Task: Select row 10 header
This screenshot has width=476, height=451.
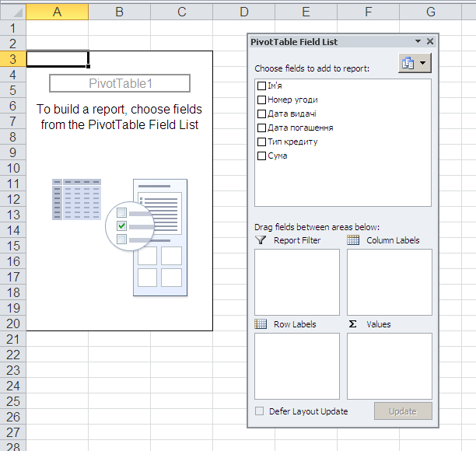Action: (12, 168)
